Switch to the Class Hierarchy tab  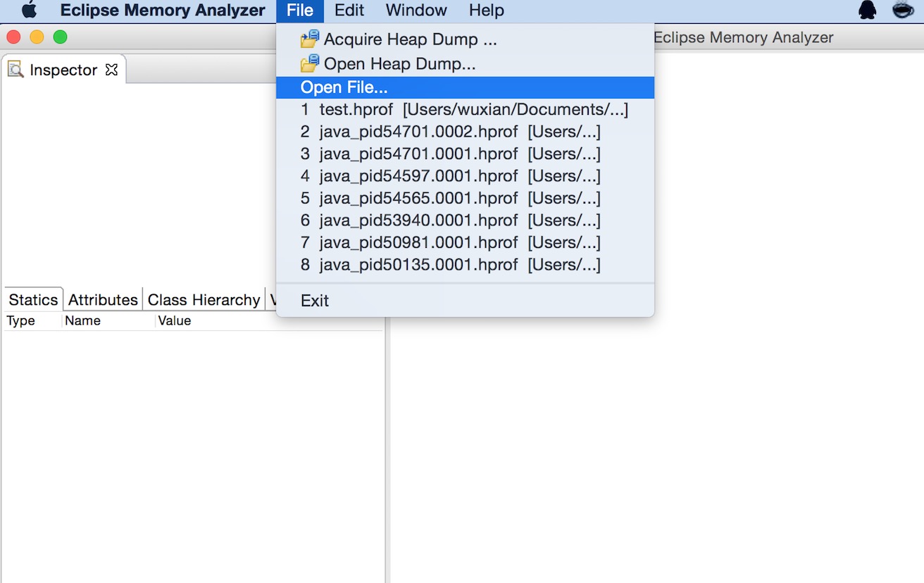204,299
